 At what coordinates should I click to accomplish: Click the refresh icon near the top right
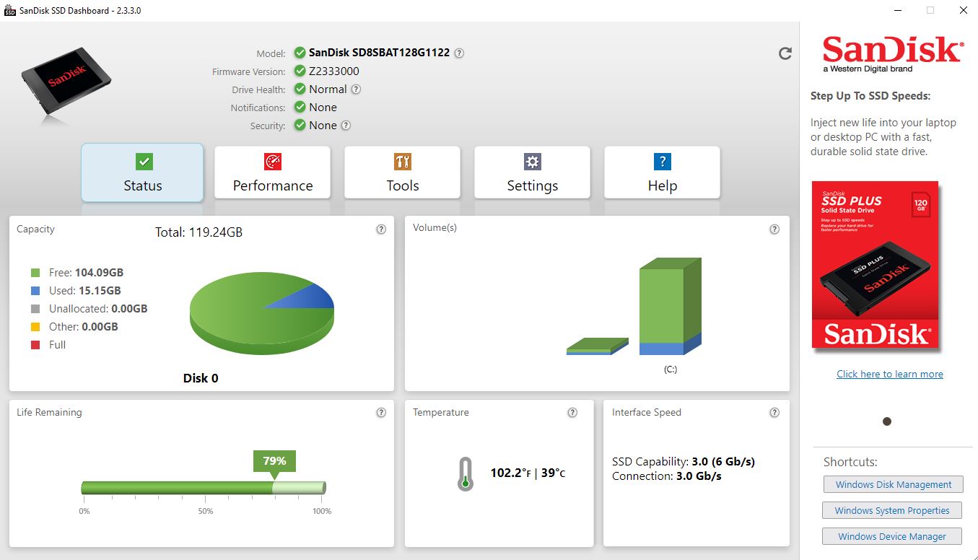(785, 53)
